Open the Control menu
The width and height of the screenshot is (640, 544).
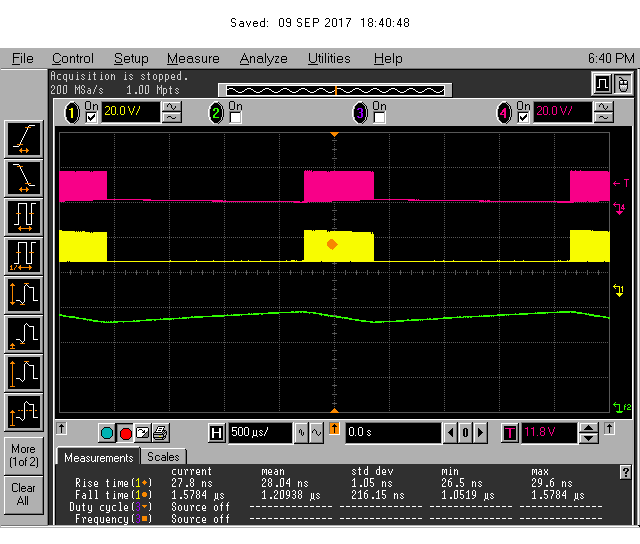(x=73, y=59)
